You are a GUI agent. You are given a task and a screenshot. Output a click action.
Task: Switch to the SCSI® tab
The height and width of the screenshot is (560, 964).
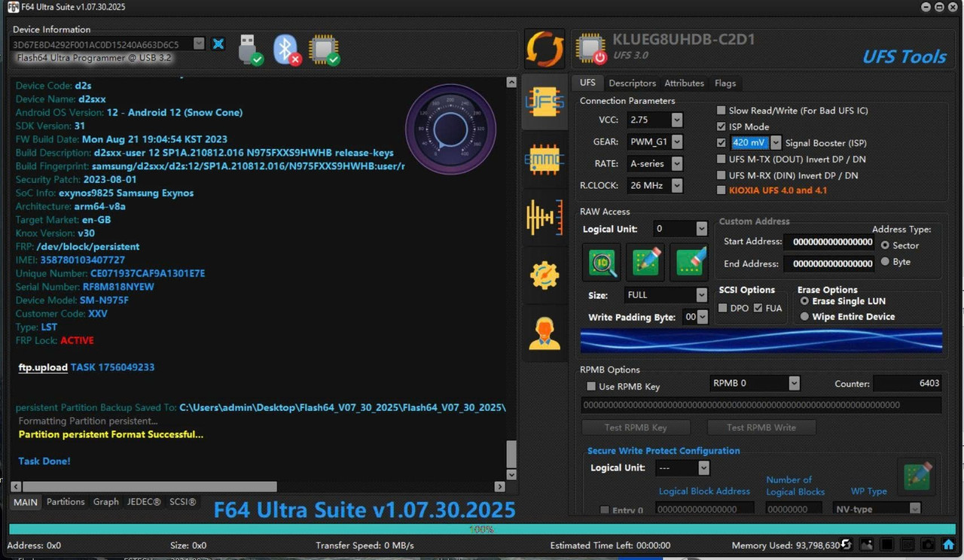tap(182, 501)
